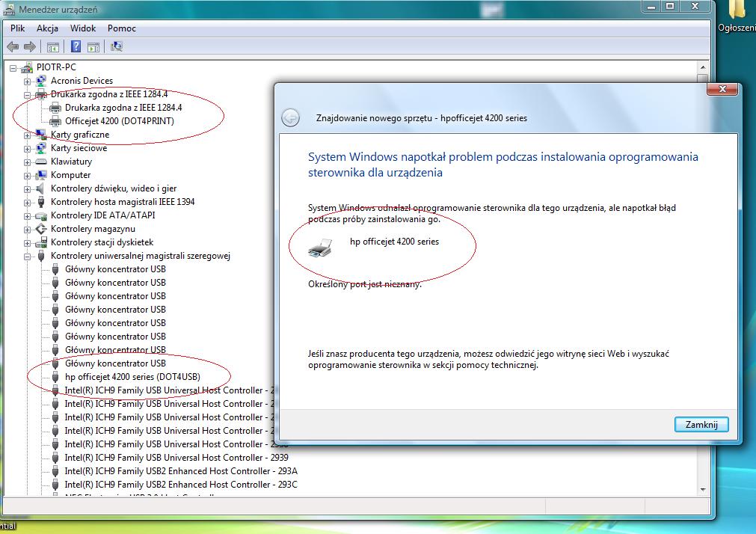The height and width of the screenshot is (534, 756).
Task: Expand the Komputer node
Action: (28, 176)
